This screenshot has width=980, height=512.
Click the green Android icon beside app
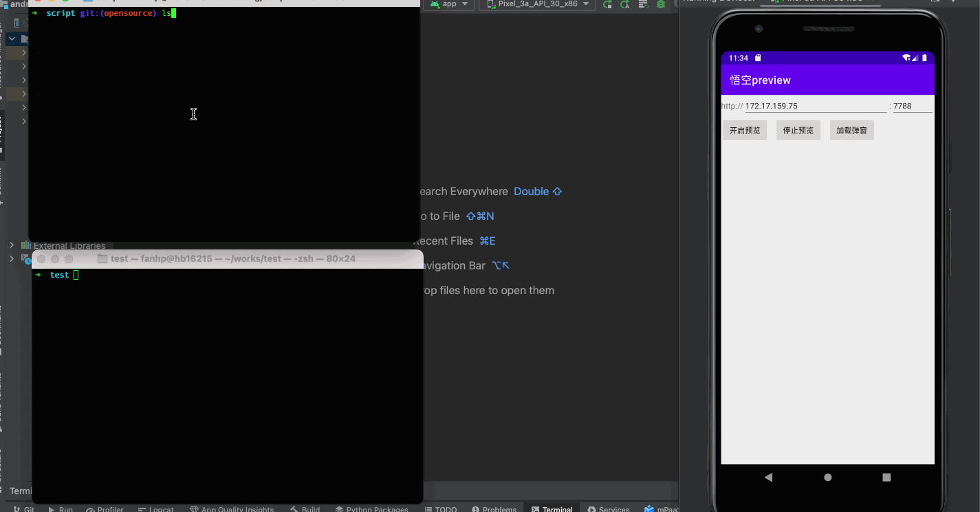(x=435, y=4)
